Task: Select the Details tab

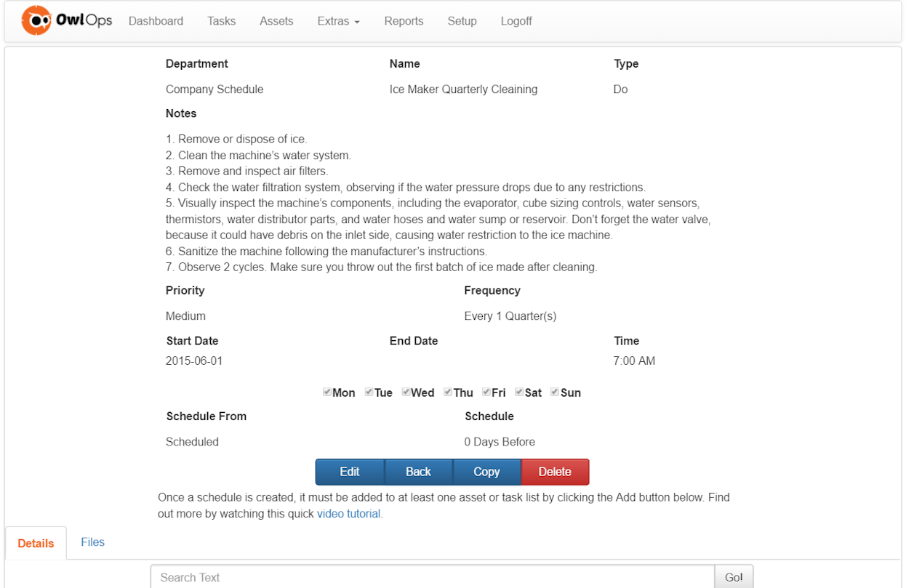Action: [35, 542]
